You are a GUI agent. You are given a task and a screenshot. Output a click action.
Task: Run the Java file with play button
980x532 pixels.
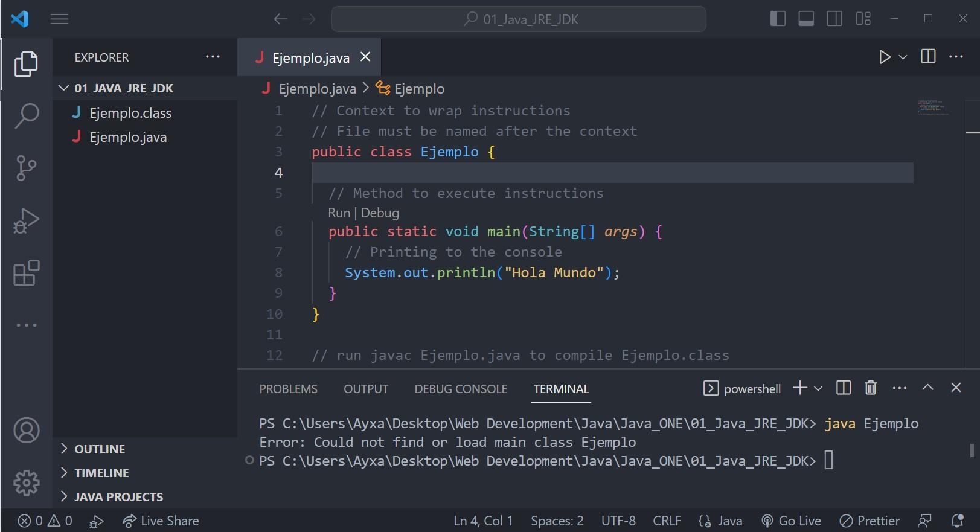click(885, 57)
